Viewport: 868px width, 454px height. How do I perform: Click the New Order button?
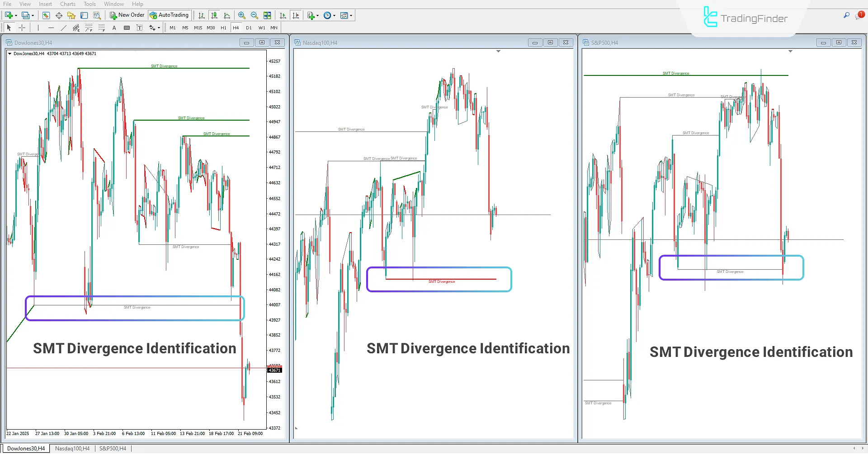(x=127, y=15)
